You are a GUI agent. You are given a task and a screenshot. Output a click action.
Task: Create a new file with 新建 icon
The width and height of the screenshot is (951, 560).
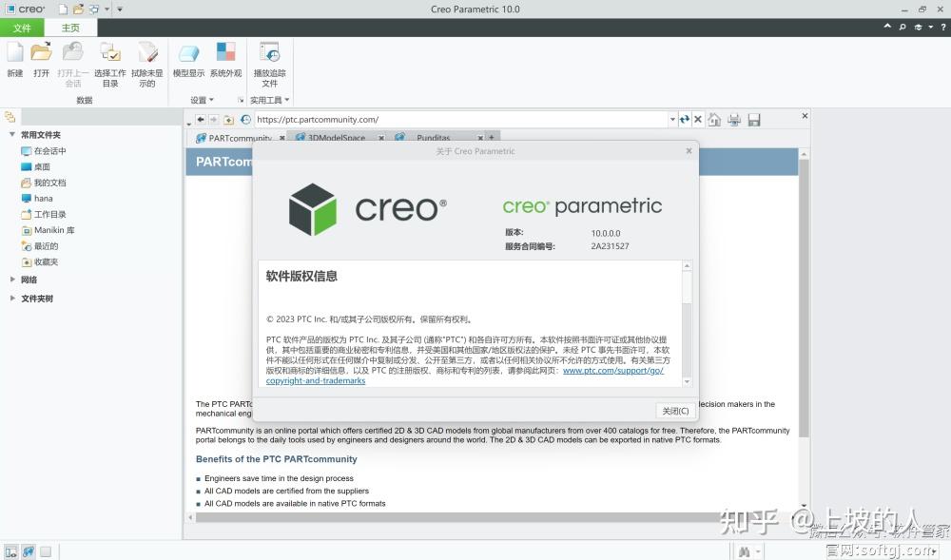point(15,59)
